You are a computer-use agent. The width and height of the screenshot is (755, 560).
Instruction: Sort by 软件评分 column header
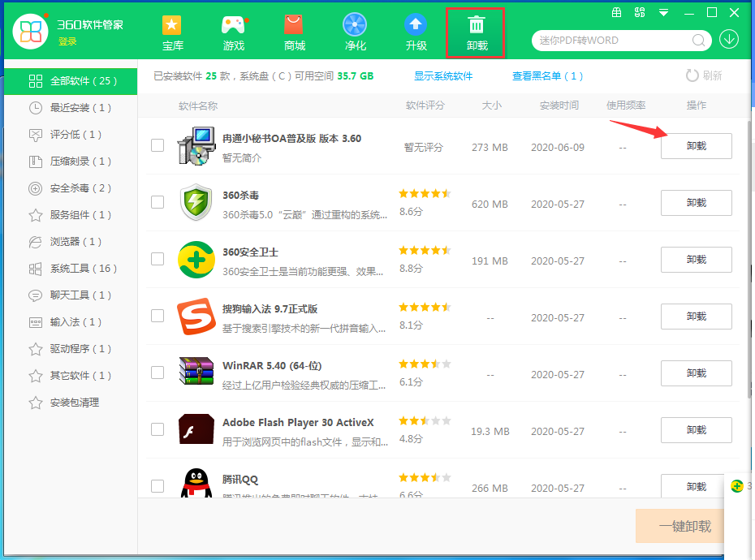pyautogui.click(x=425, y=106)
